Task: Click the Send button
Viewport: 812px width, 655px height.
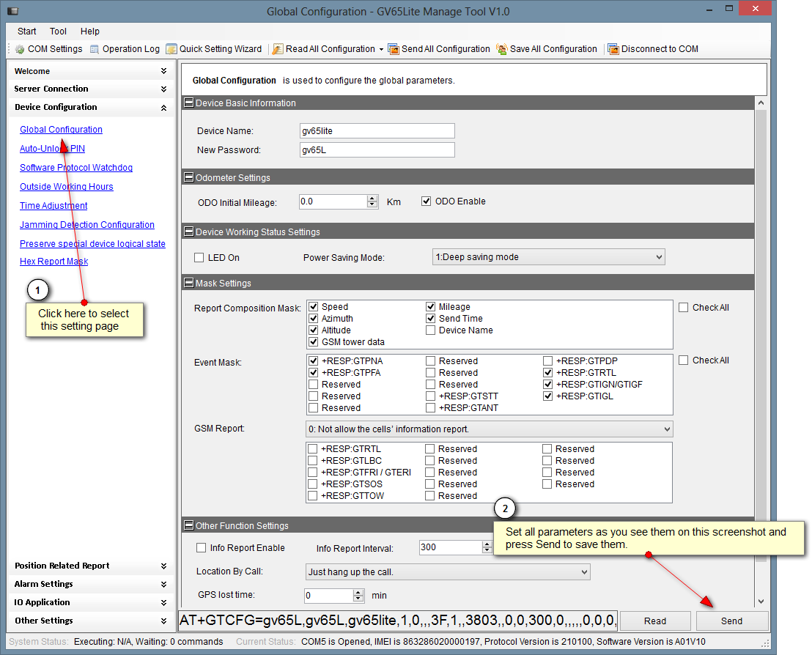Action: [x=731, y=621]
